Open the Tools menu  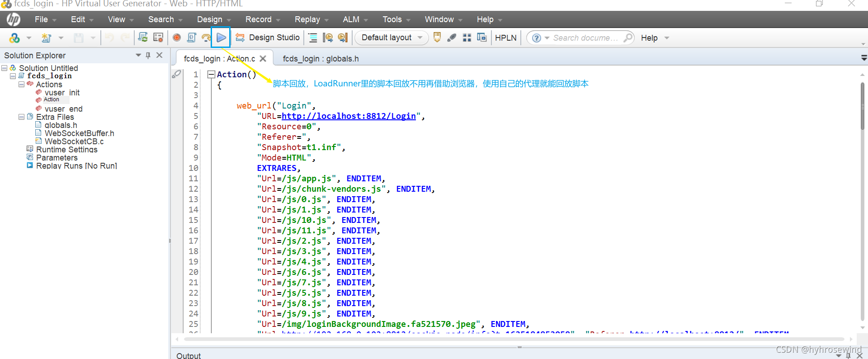coord(396,19)
